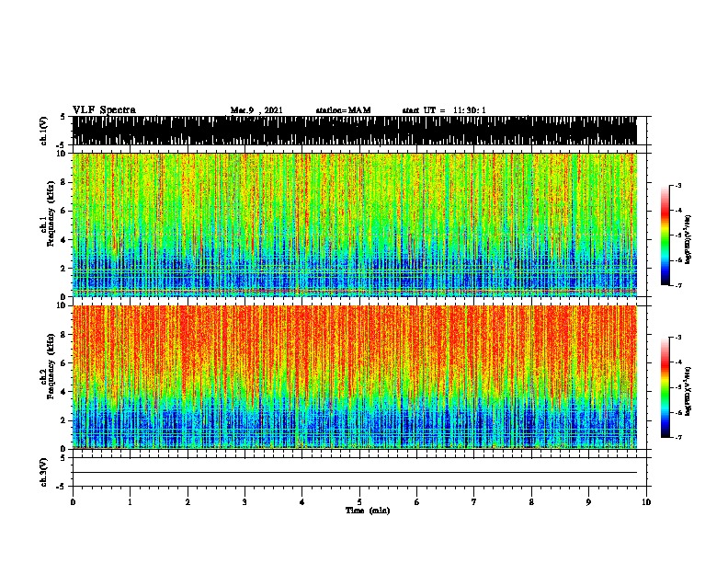This screenshot has height=563, width=728.
Task: Click the "4" tick on the time axis
Action: (x=302, y=502)
